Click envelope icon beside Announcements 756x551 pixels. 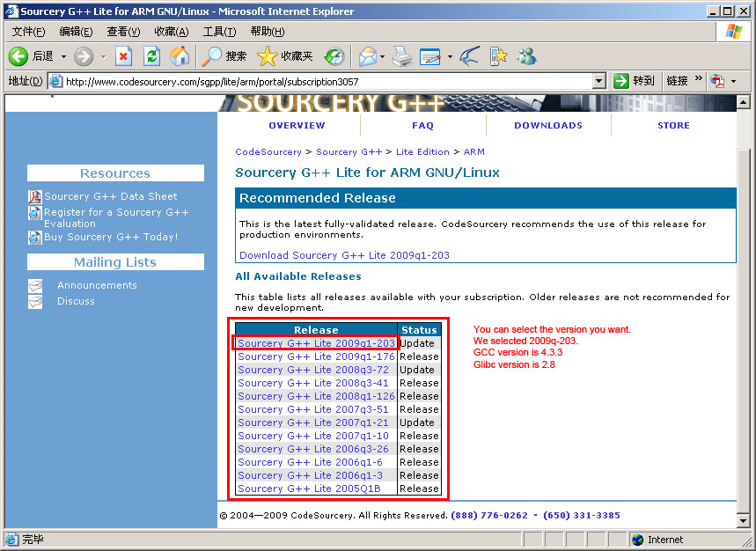click(35, 286)
